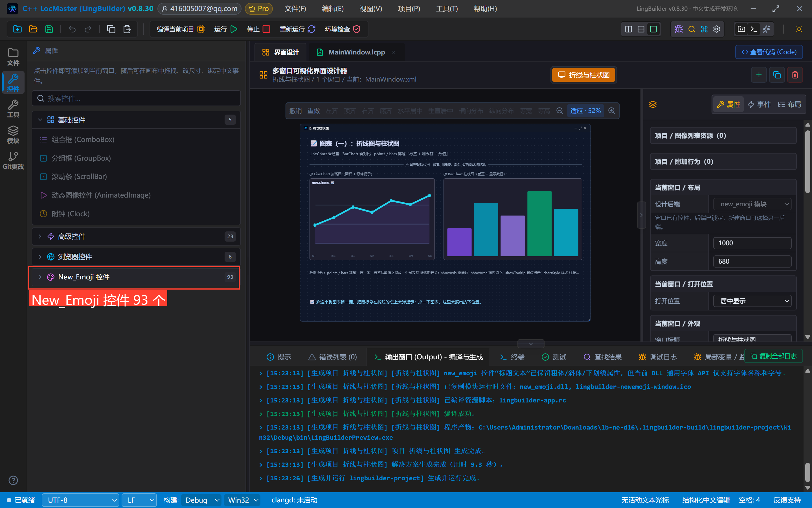
Task: Click the green plus add-window icon
Action: click(x=759, y=75)
